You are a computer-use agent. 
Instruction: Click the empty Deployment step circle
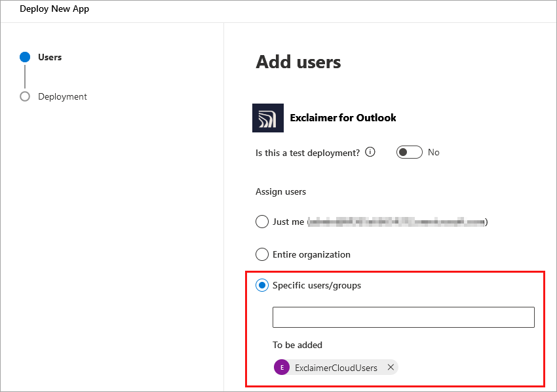pyautogui.click(x=25, y=96)
